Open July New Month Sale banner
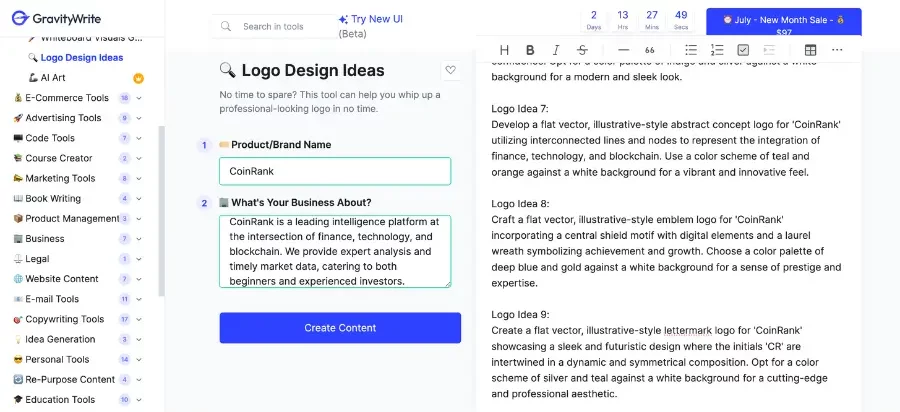This screenshot has width=900, height=412. 783,23
